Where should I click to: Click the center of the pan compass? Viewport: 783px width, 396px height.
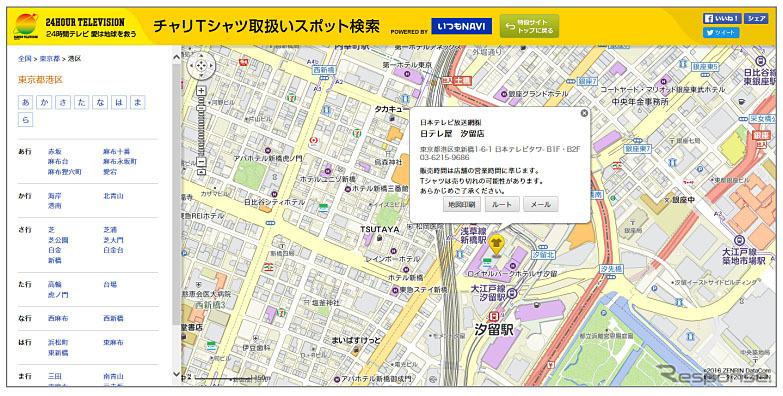click(x=201, y=65)
